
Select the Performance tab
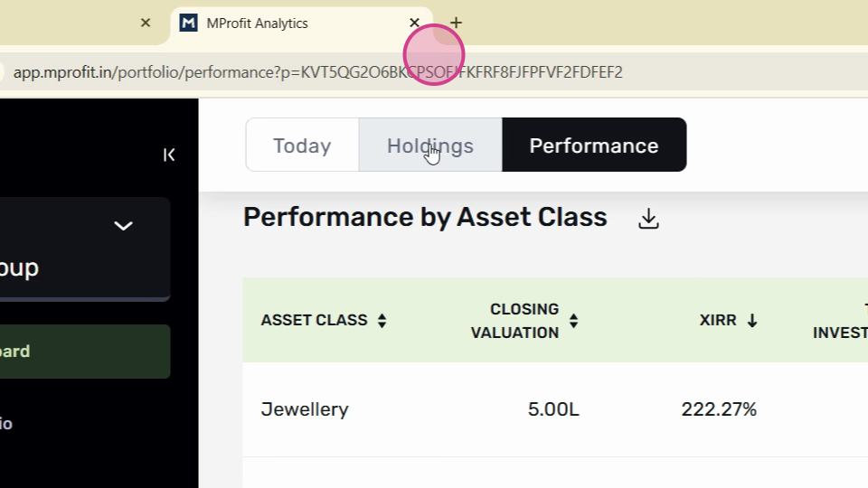click(594, 145)
